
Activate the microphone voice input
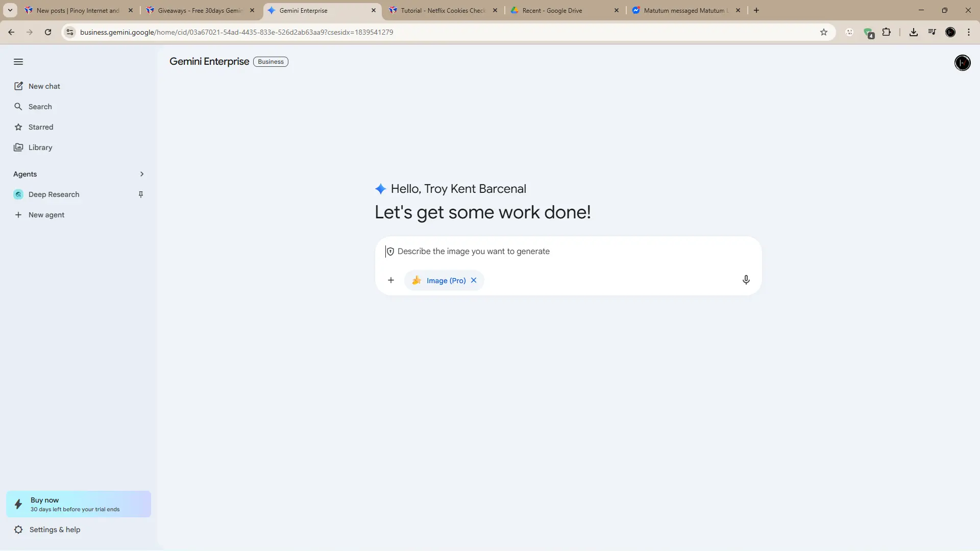click(x=746, y=280)
